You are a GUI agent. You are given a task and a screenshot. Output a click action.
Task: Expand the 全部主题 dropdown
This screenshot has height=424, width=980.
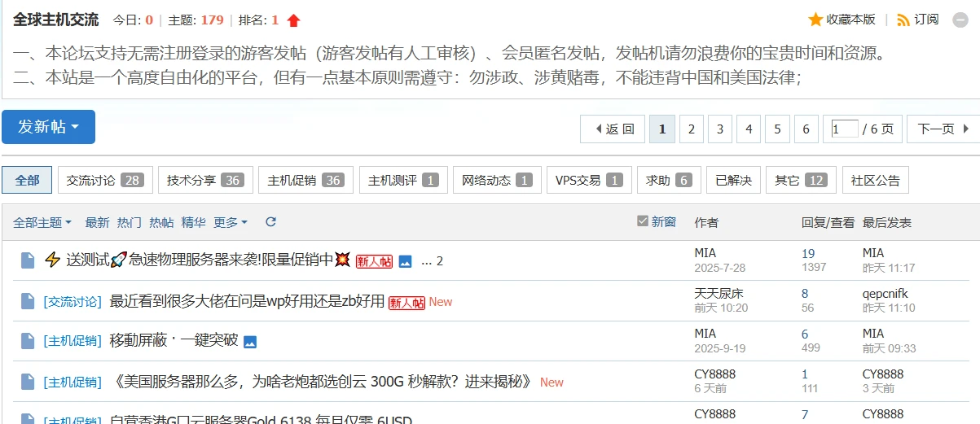42,222
